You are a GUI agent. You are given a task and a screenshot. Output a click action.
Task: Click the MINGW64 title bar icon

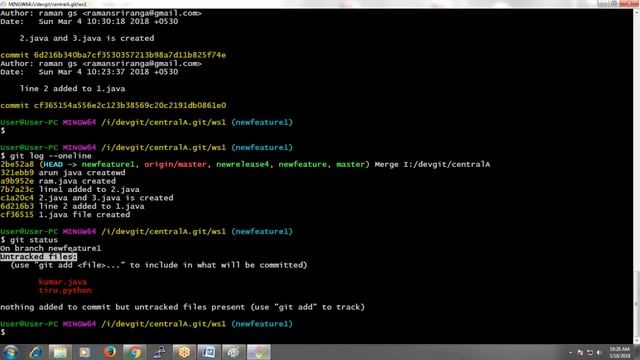(x=4, y=4)
